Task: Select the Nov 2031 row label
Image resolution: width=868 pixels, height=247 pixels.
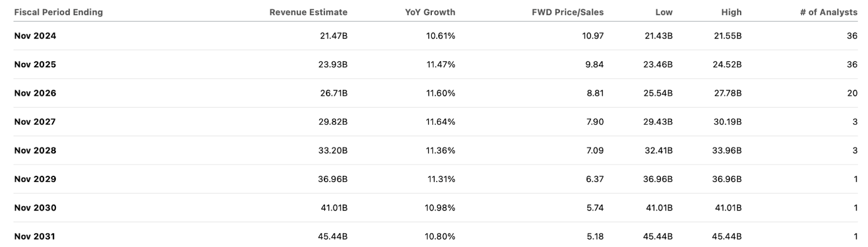Action: (35, 237)
